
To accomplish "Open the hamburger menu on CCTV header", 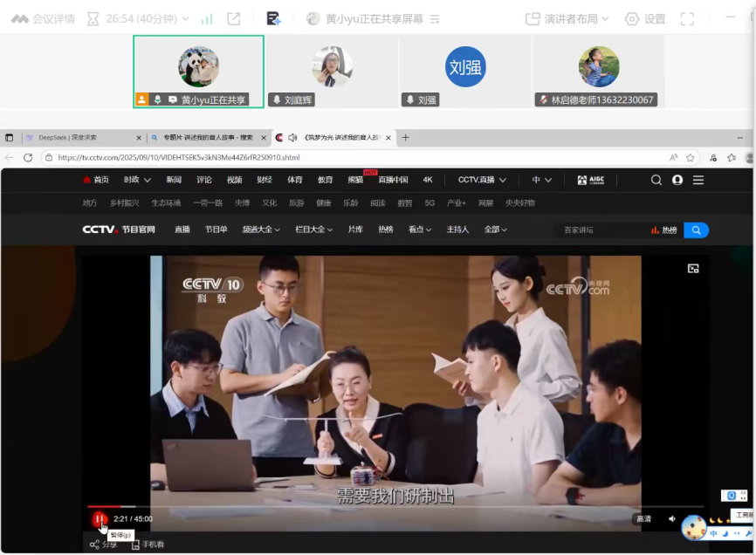I will [698, 180].
